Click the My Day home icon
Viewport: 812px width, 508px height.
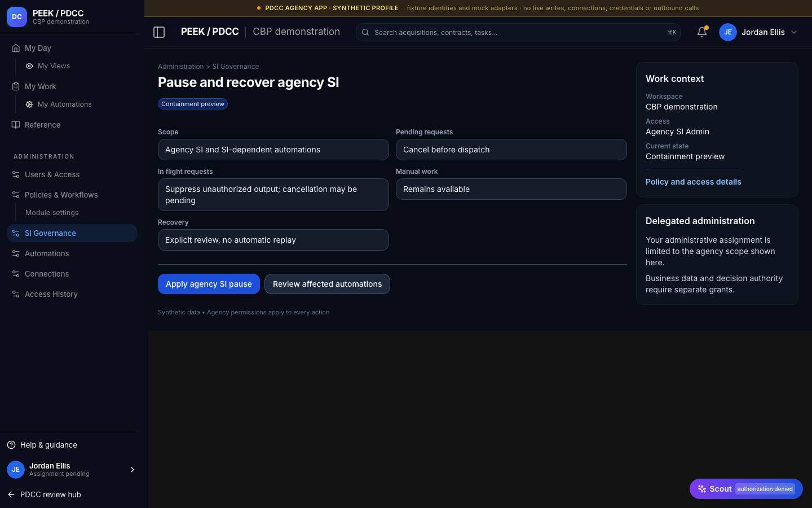16,48
